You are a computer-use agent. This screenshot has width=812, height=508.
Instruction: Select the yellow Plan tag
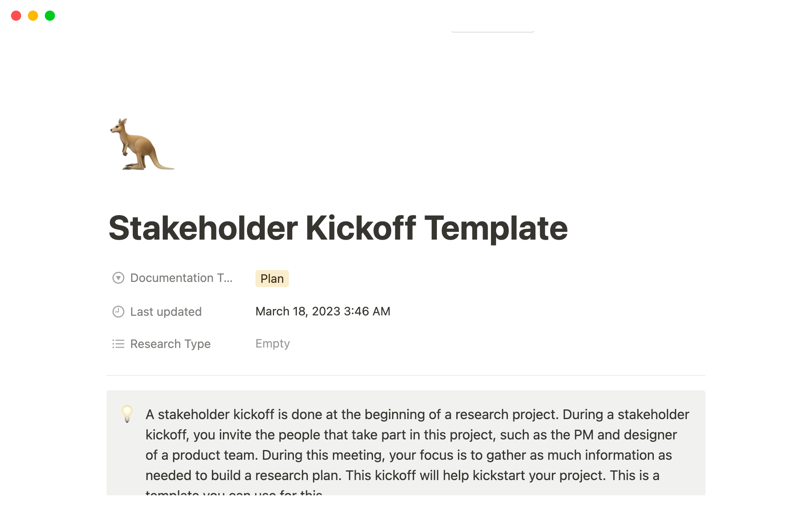[272, 279]
